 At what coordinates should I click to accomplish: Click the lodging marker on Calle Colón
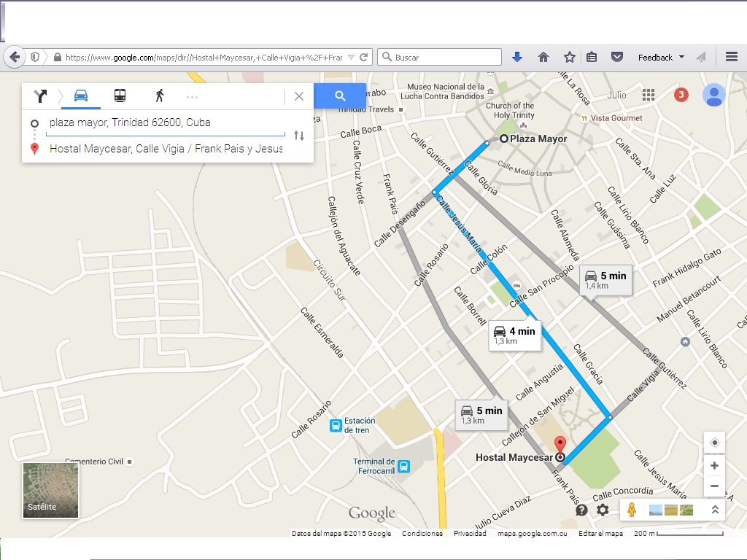pyautogui.click(x=517, y=286)
